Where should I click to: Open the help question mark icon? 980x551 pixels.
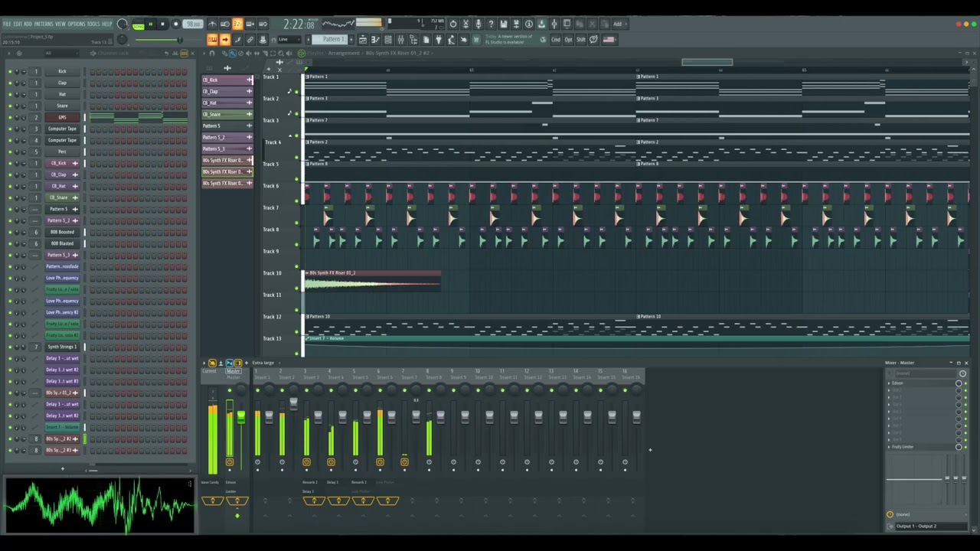(491, 24)
